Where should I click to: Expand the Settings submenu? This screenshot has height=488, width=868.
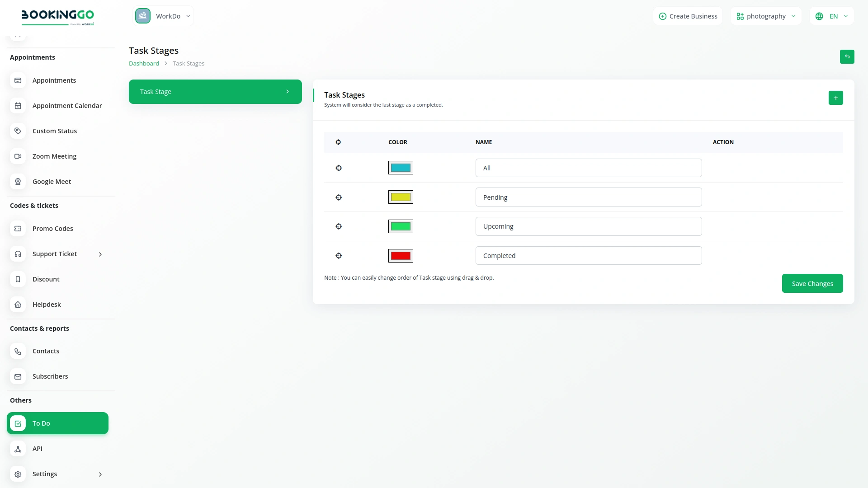100,474
